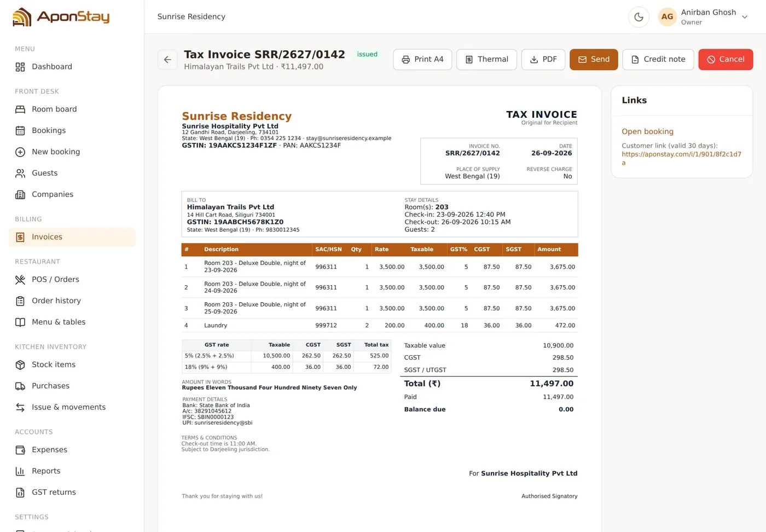Toggle dark mode with moon icon
The image size is (766, 532).
[x=639, y=17]
